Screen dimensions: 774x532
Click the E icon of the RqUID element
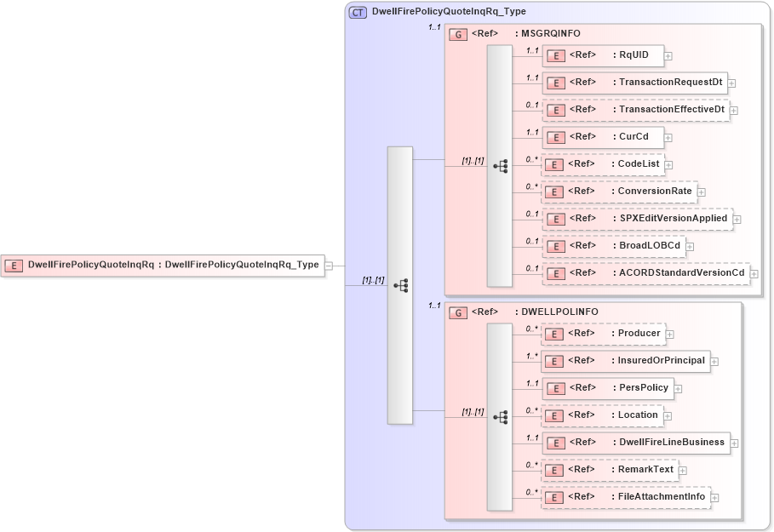click(x=556, y=55)
